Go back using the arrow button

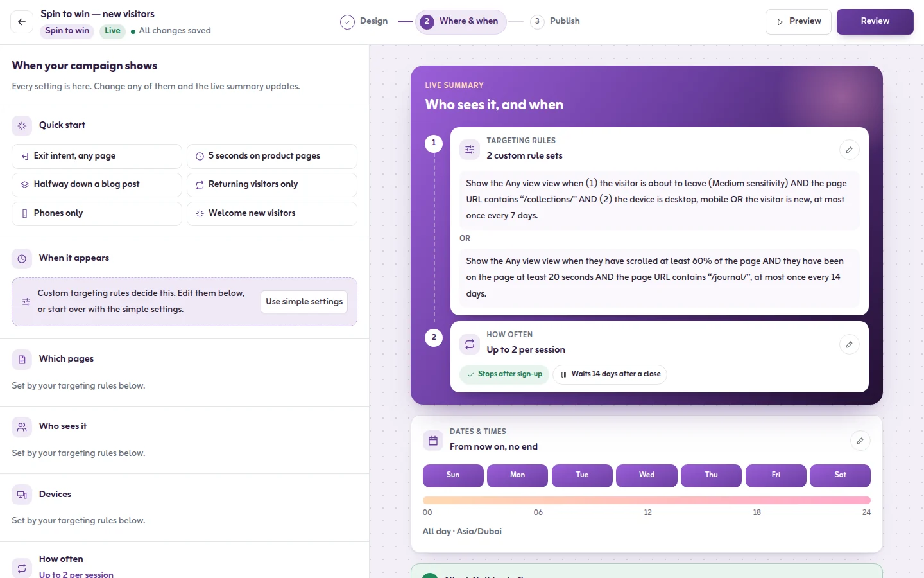click(x=22, y=22)
